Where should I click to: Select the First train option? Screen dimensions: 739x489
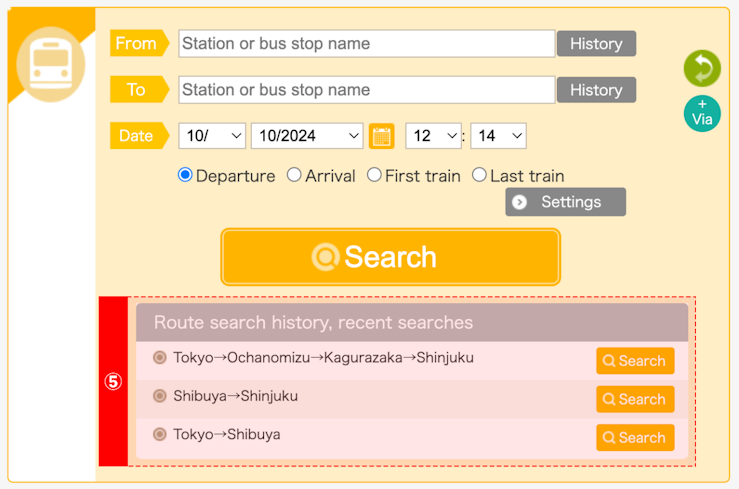click(x=374, y=175)
